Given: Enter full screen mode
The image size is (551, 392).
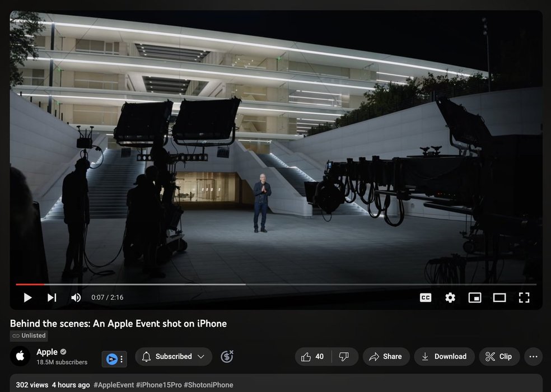Looking at the screenshot, I should [x=524, y=298].
